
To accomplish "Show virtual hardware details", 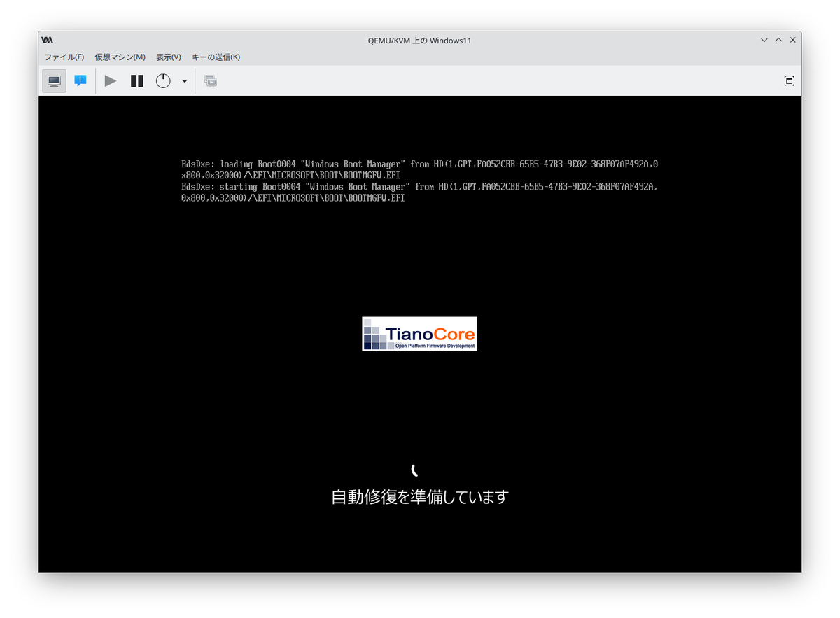I will (80, 81).
